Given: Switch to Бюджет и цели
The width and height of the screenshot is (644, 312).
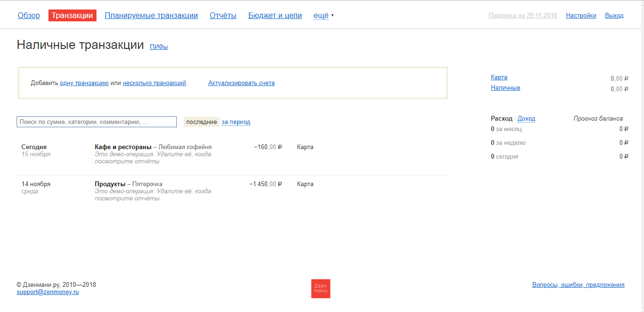Looking at the screenshot, I should (x=275, y=16).
